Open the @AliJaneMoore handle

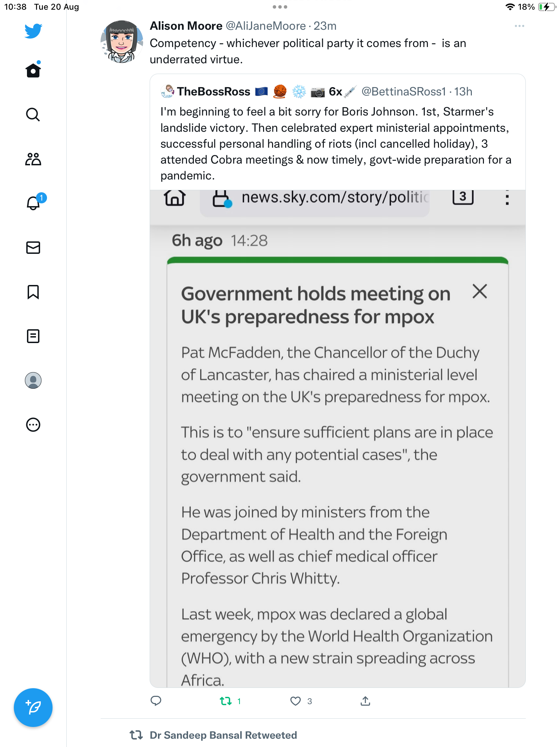point(266,26)
